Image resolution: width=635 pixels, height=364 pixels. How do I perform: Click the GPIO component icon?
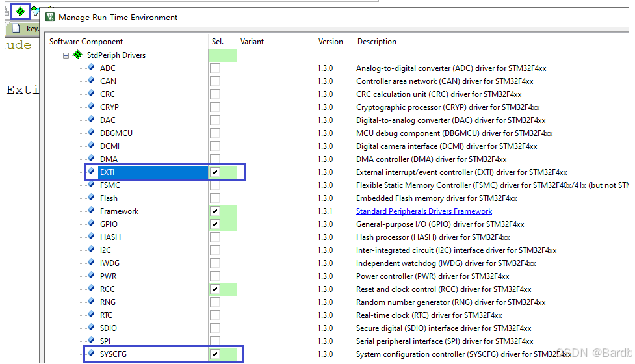coord(91,223)
